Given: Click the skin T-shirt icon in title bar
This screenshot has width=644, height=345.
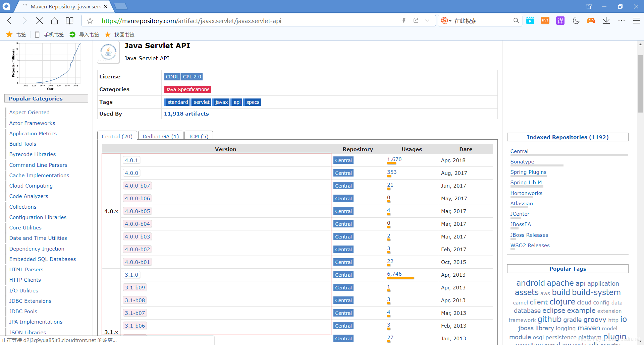Looking at the screenshot, I should pos(589,6).
